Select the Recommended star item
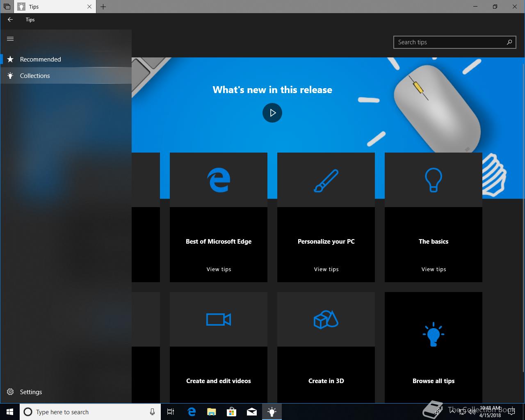The image size is (525, 420). [66, 59]
